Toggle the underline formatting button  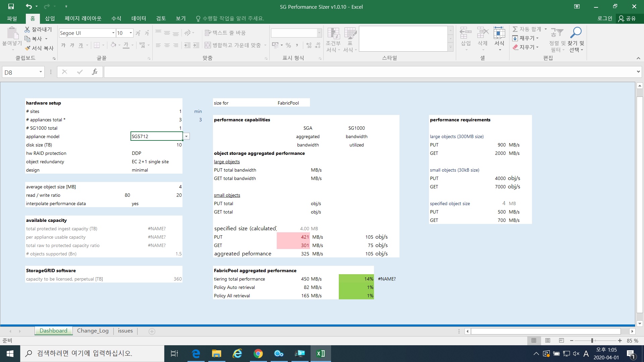[81, 45]
